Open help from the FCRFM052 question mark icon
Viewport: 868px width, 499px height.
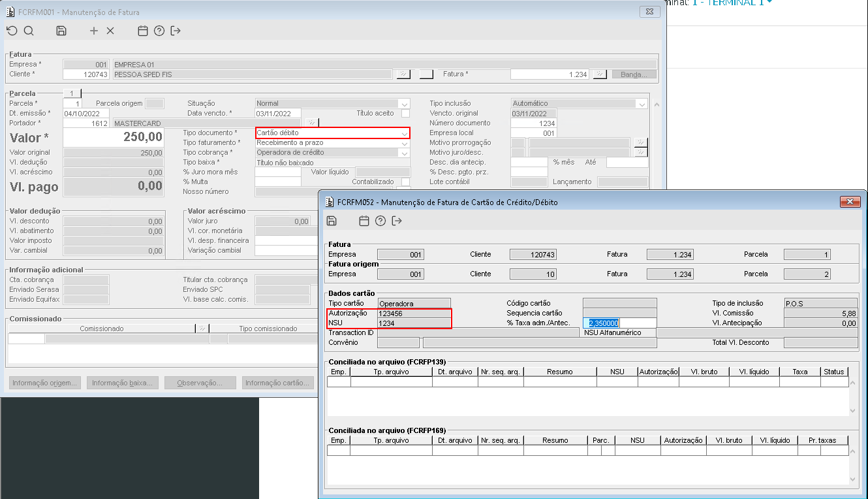pyautogui.click(x=380, y=221)
